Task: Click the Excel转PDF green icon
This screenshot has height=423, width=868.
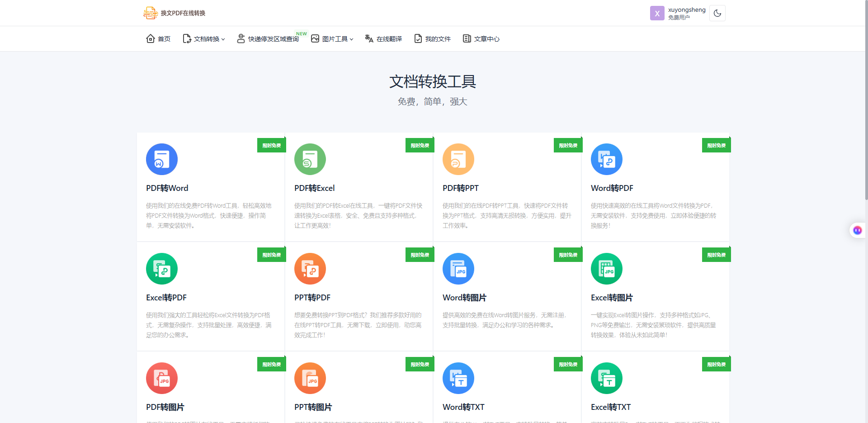Action: click(162, 269)
